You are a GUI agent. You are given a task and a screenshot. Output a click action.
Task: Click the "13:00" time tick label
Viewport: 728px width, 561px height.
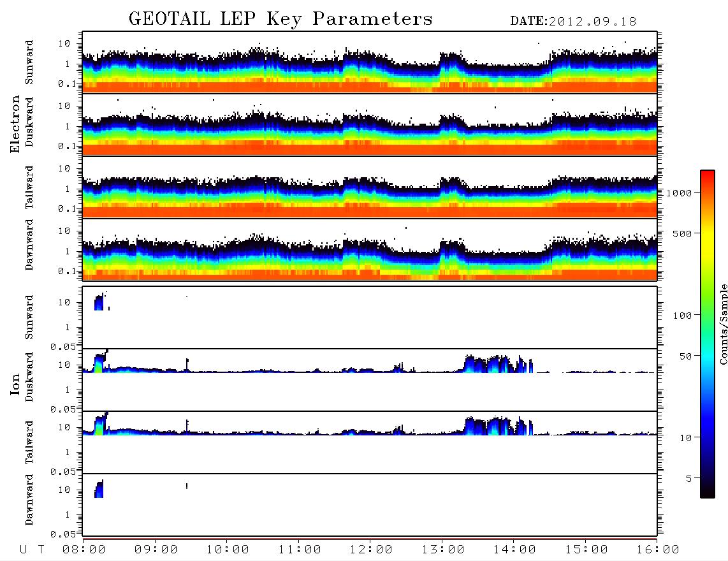pyautogui.click(x=443, y=550)
